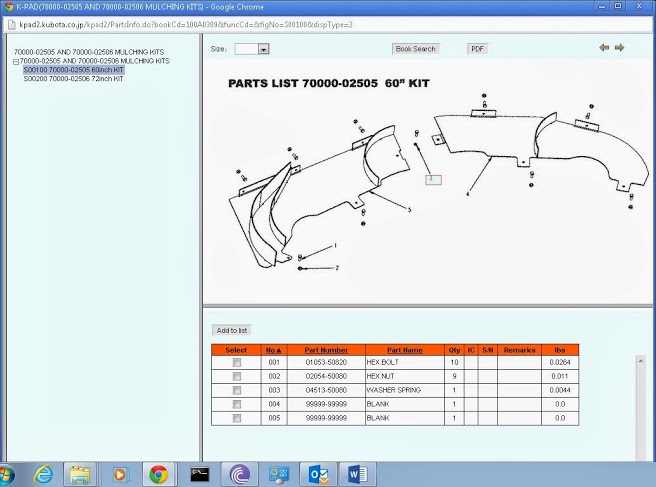Select S00100 70000-02505 60inch KIT
Viewport: 656px width, 487px height.
click(x=74, y=69)
